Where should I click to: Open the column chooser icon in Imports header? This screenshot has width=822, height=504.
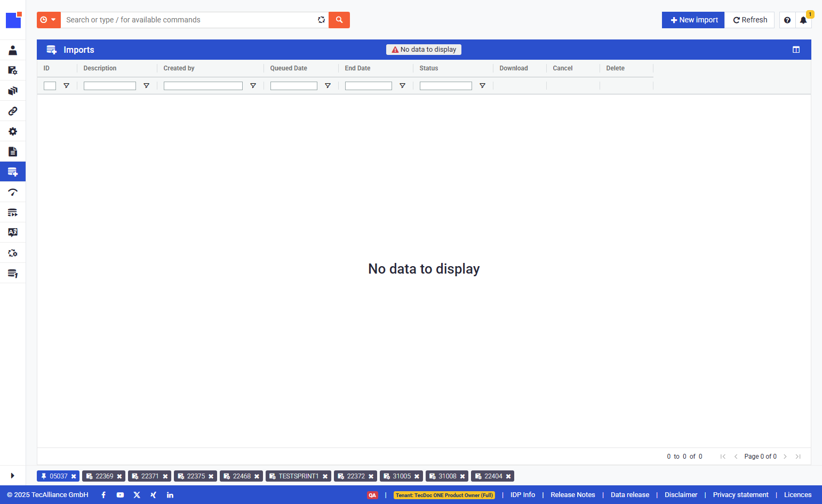(796, 50)
